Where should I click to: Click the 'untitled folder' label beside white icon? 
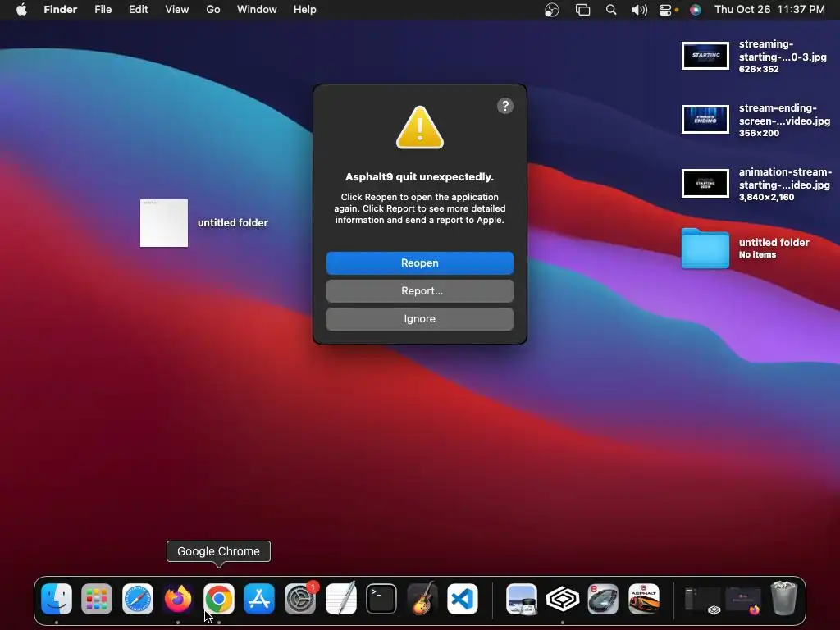(x=232, y=223)
